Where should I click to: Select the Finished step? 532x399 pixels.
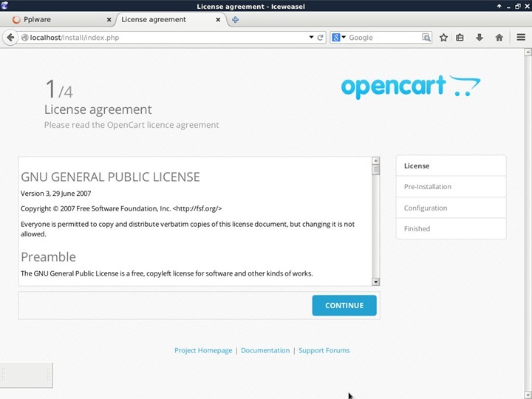click(451, 228)
